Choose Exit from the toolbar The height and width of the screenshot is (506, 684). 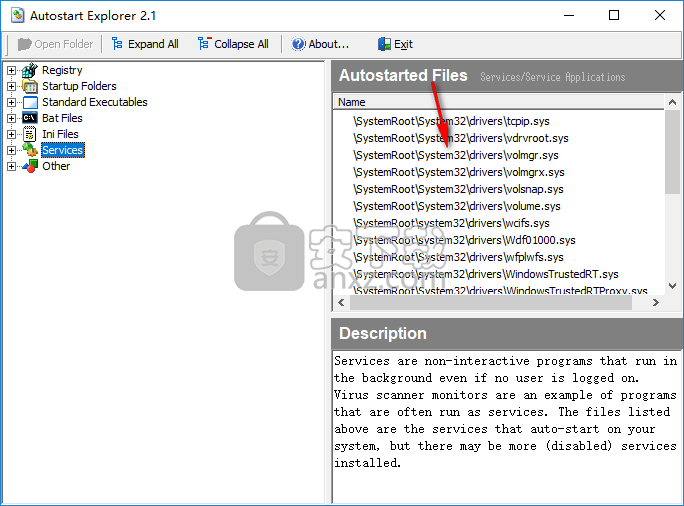pos(395,44)
